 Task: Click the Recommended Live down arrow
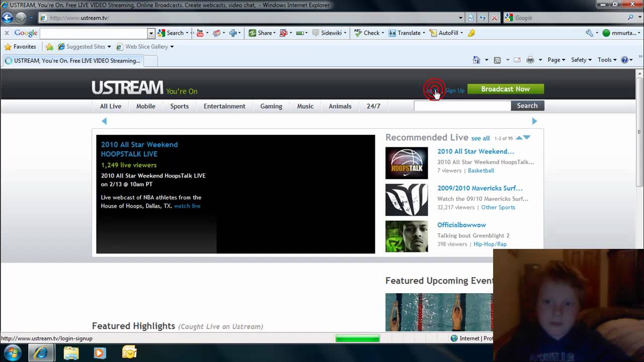pyautogui.click(x=527, y=137)
